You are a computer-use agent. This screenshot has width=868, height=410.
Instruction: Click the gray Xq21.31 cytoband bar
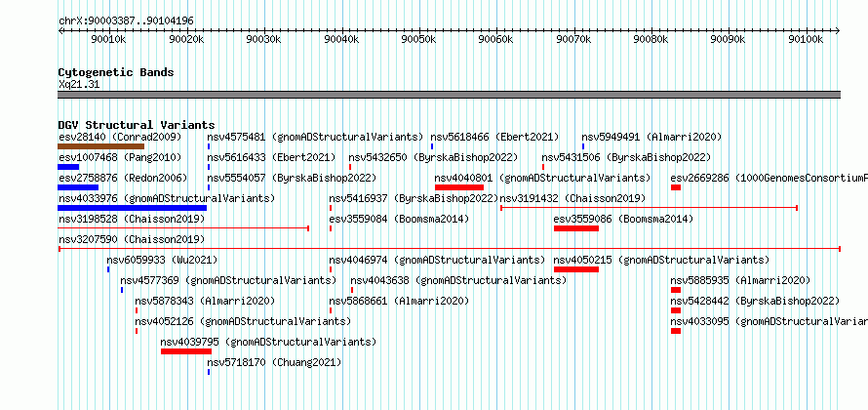(449, 95)
